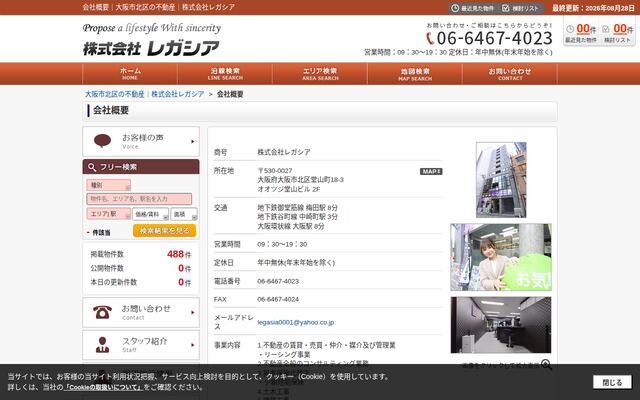
Task: Open the 面積 dropdown
Action: 184,214
